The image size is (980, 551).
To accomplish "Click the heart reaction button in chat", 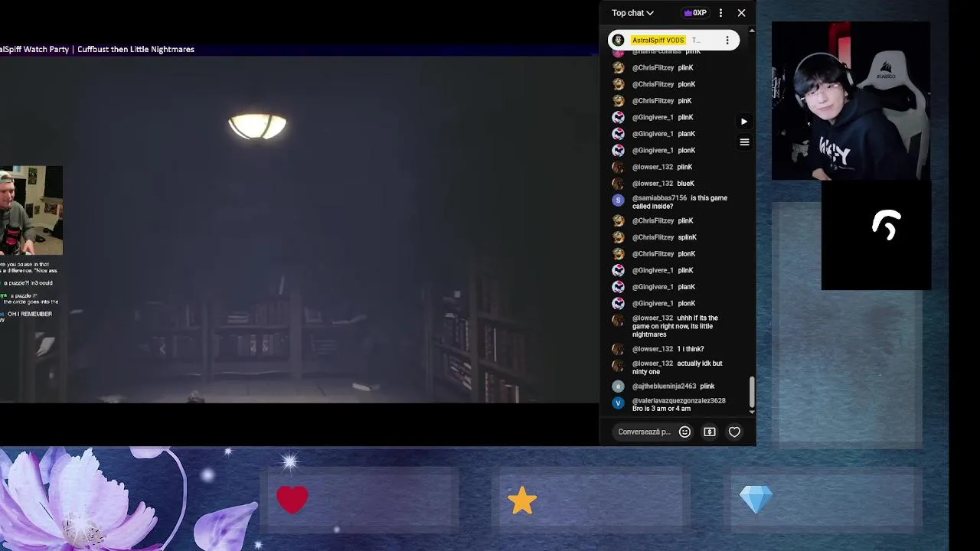I will (734, 432).
